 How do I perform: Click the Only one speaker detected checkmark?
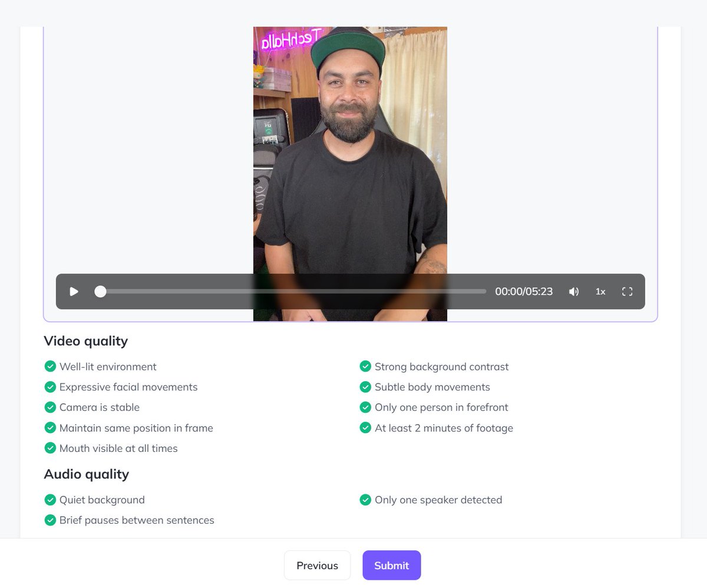click(x=365, y=500)
